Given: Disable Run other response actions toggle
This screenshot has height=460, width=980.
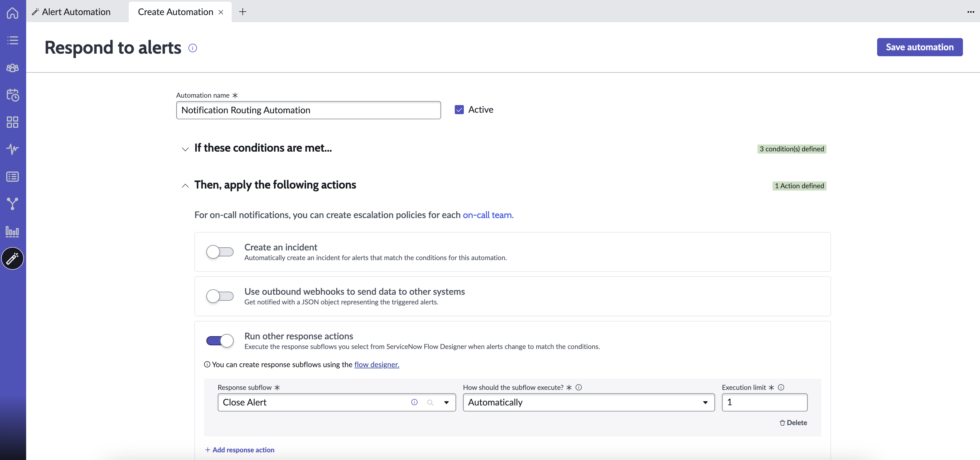Looking at the screenshot, I should point(219,341).
